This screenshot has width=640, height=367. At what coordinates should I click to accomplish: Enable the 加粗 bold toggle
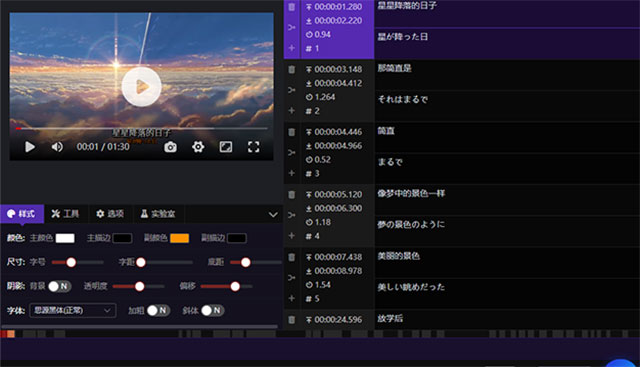[158, 310]
